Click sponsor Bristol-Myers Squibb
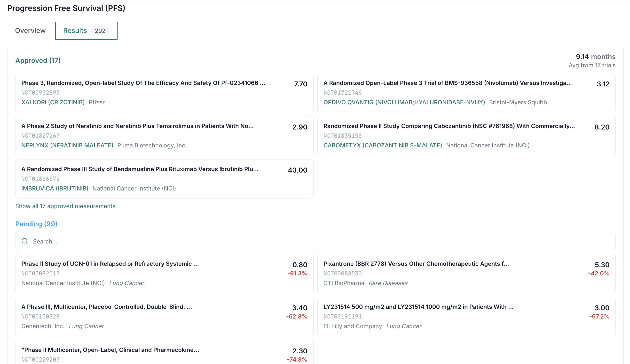 click(x=518, y=102)
